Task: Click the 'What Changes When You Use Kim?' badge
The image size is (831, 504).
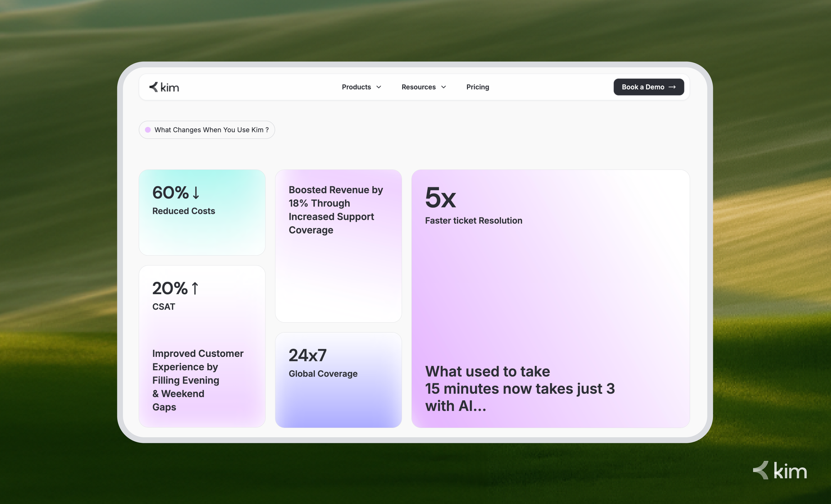Action: coord(207,130)
